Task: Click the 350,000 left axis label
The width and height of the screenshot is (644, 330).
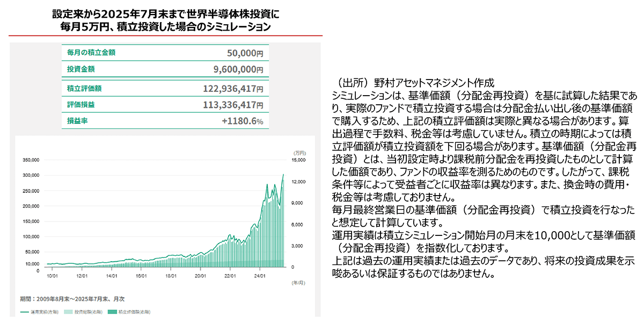Action: (x=31, y=160)
